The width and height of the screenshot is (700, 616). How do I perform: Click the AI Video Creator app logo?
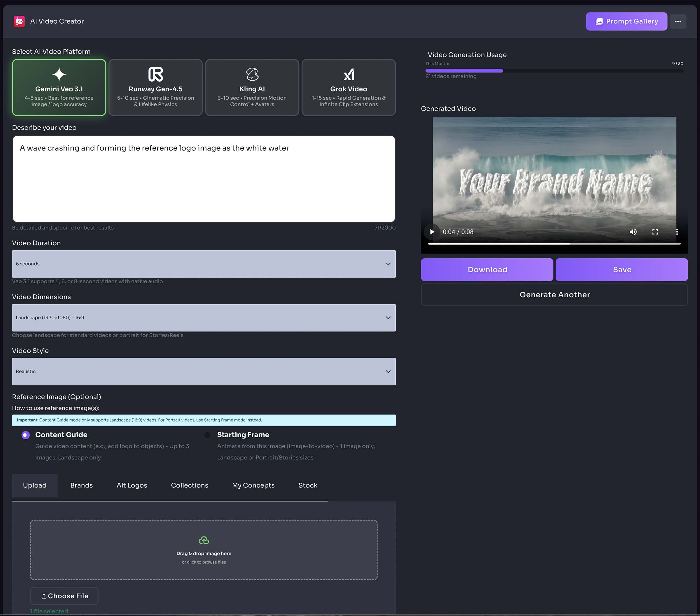[20, 21]
